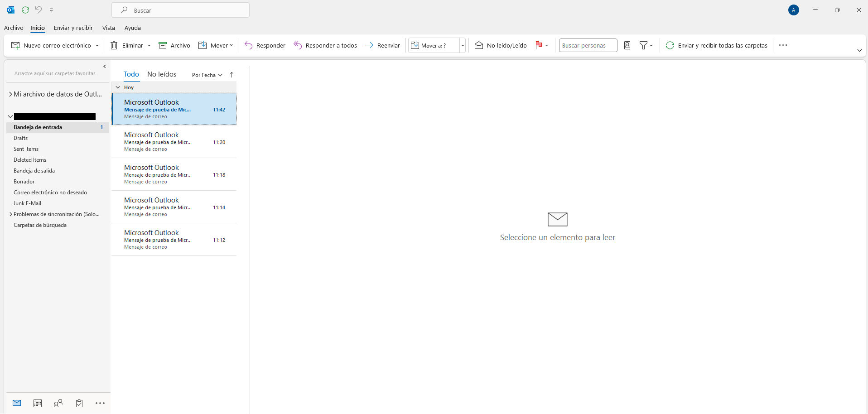Select the Deleted Items folder
The width and height of the screenshot is (868, 414).
tap(30, 160)
